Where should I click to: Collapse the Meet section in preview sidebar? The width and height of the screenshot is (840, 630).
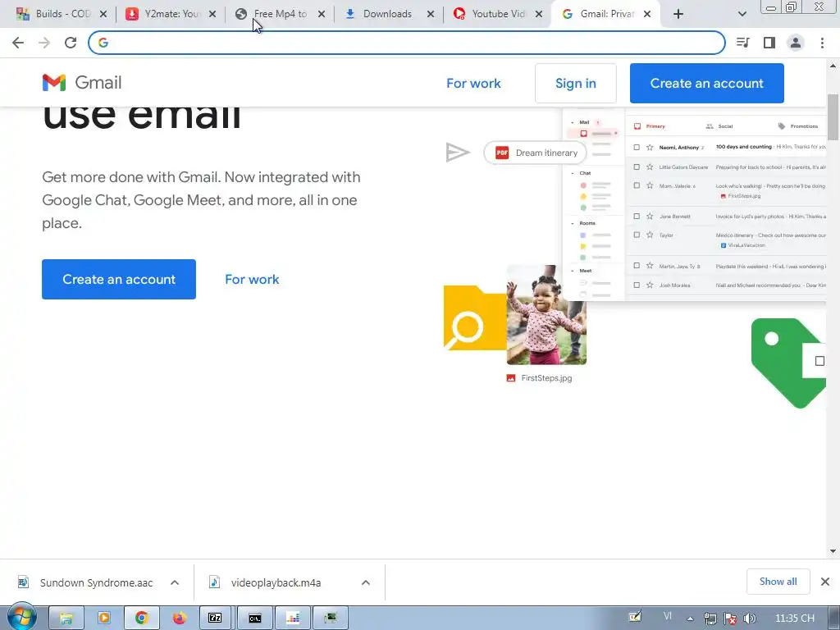point(573,271)
